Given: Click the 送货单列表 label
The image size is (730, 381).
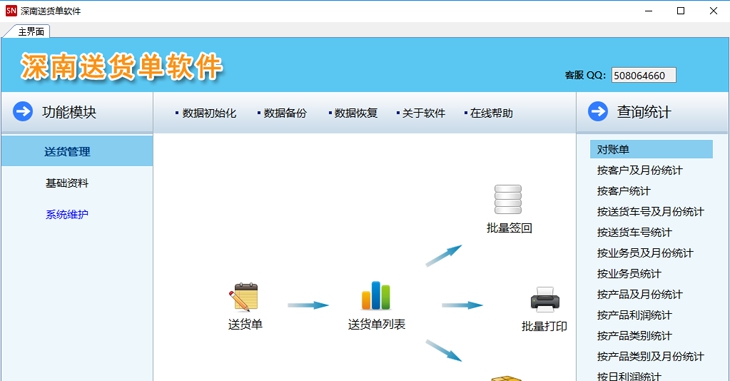Looking at the screenshot, I should tap(376, 325).
